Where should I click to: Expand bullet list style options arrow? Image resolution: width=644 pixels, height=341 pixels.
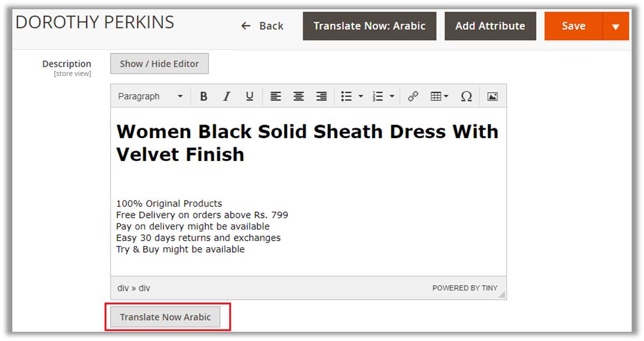pyautogui.click(x=361, y=96)
